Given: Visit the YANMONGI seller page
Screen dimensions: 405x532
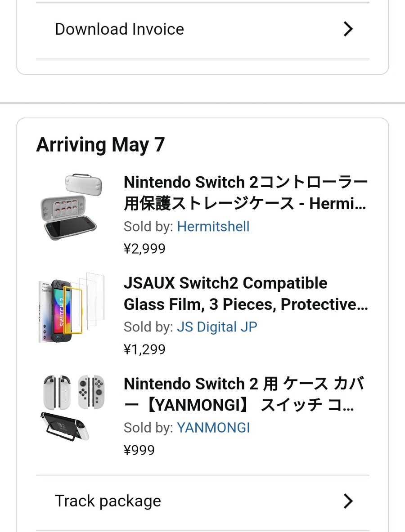Looking at the screenshot, I should coord(213,428).
